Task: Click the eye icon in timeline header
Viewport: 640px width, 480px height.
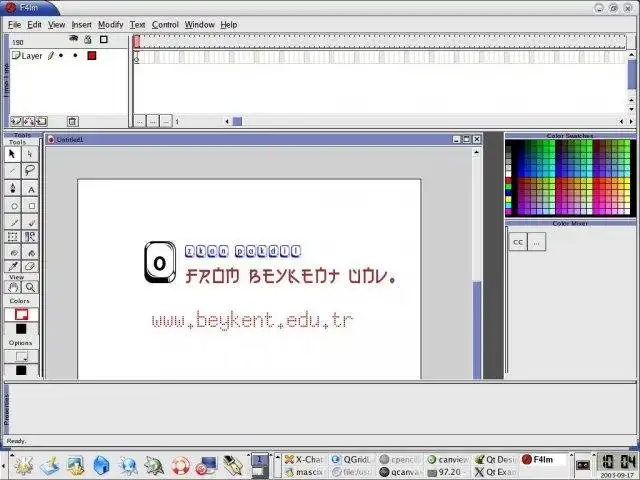Action: pos(73,39)
